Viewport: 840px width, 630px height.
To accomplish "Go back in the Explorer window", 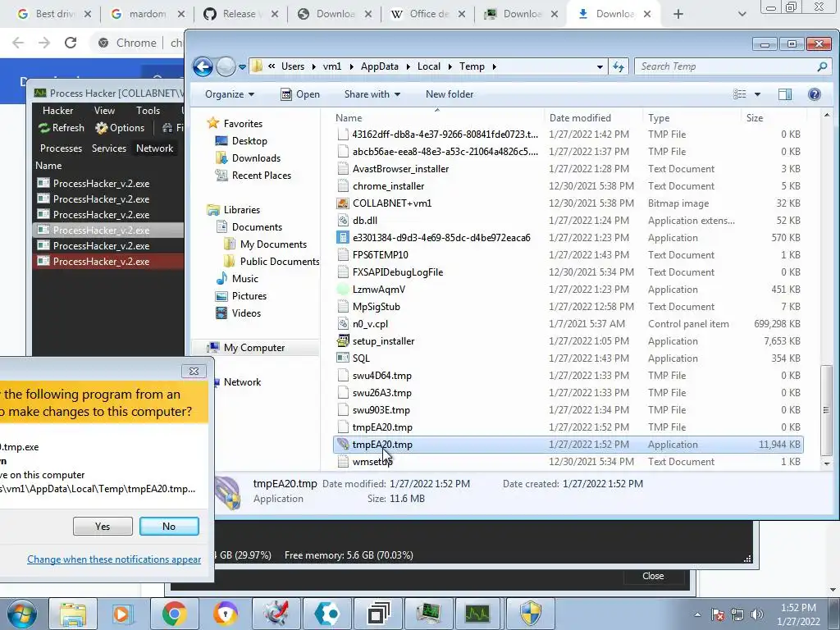I will pyautogui.click(x=203, y=66).
